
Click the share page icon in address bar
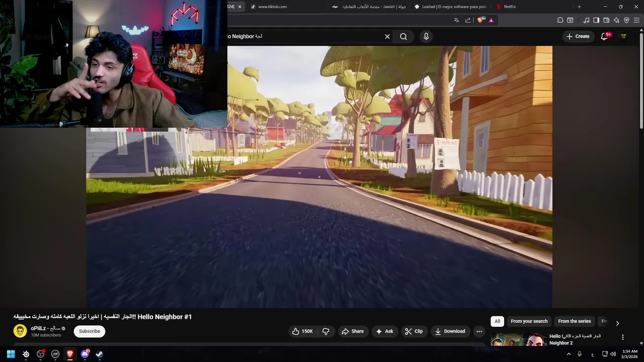(x=468, y=20)
